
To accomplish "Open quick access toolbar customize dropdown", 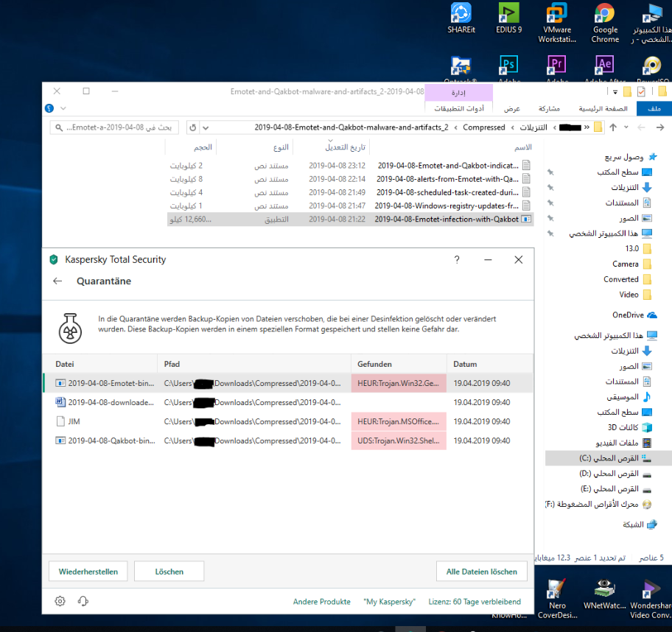I will tap(615, 91).
